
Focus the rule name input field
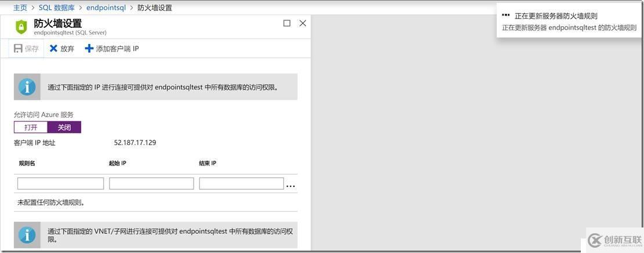pyautogui.click(x=60, y=183)
